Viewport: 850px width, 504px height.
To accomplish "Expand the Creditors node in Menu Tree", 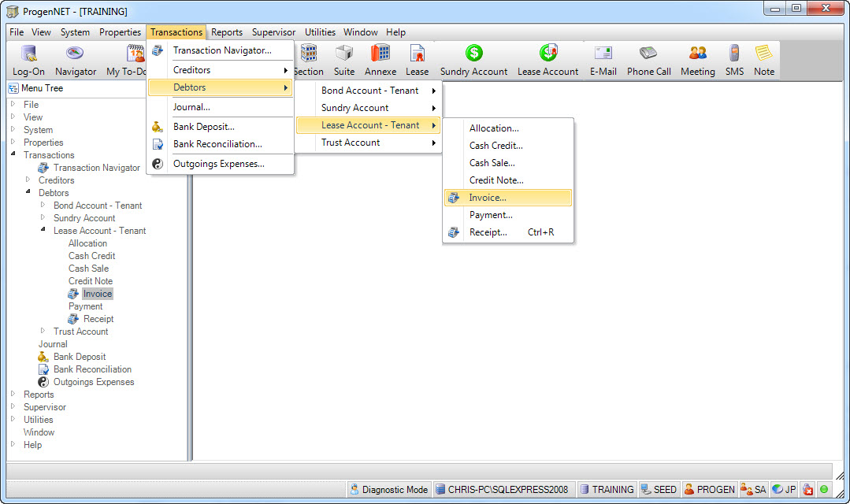I will pyautogui.click(x=28, y=180).
